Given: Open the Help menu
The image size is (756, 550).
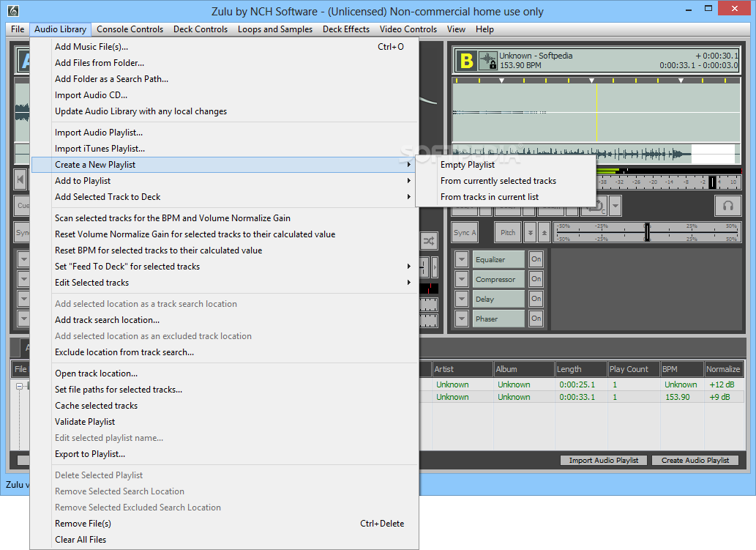Looking at the screenshot, I should tap(484, 29).
